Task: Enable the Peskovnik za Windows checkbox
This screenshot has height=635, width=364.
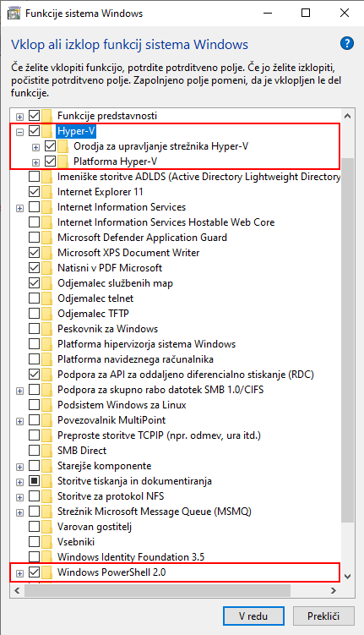Action: coord(34,328)
